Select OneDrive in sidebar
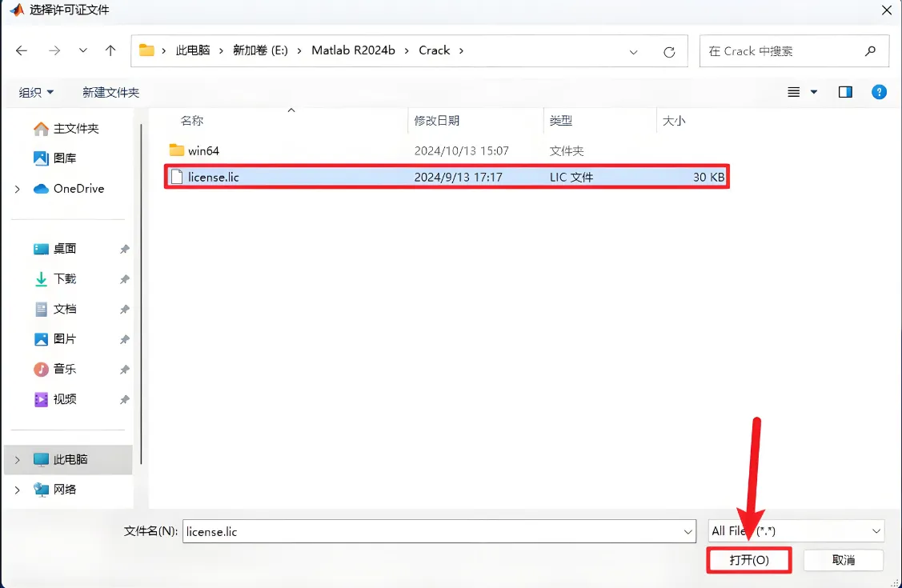This screenshot has width=902, height=588. pos(69,189)
